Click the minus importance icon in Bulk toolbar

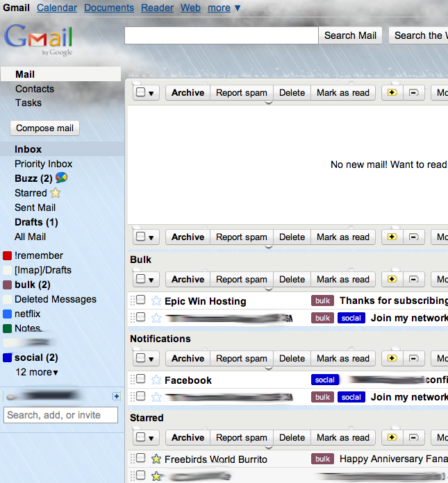(x=413, y=279)
